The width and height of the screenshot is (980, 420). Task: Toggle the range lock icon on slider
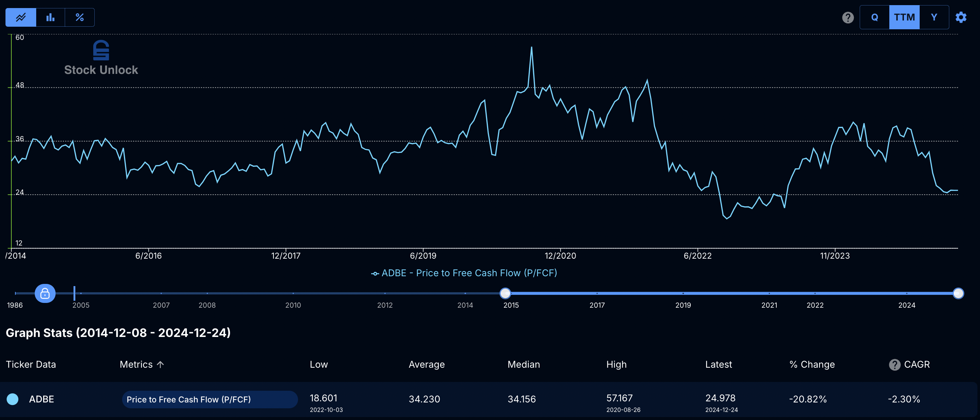coord(45,293)
